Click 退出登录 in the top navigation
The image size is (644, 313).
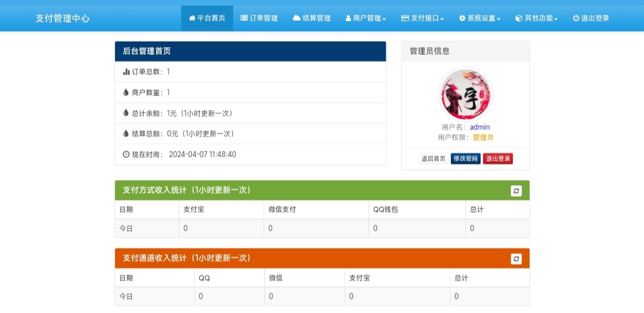tap(591, 18)
